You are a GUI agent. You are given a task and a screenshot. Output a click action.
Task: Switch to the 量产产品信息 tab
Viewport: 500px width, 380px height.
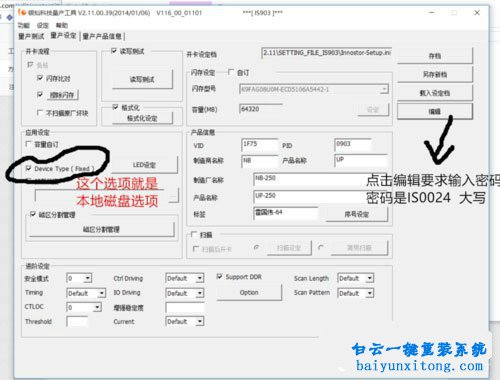(102, 36)
